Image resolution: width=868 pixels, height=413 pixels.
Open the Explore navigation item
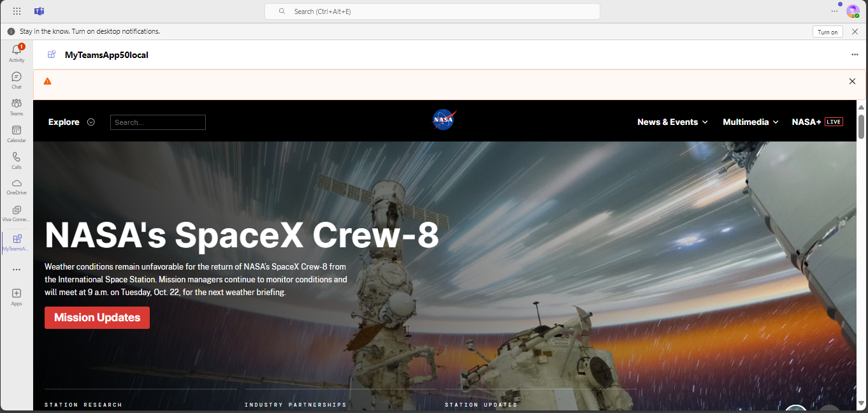(64, 122)
